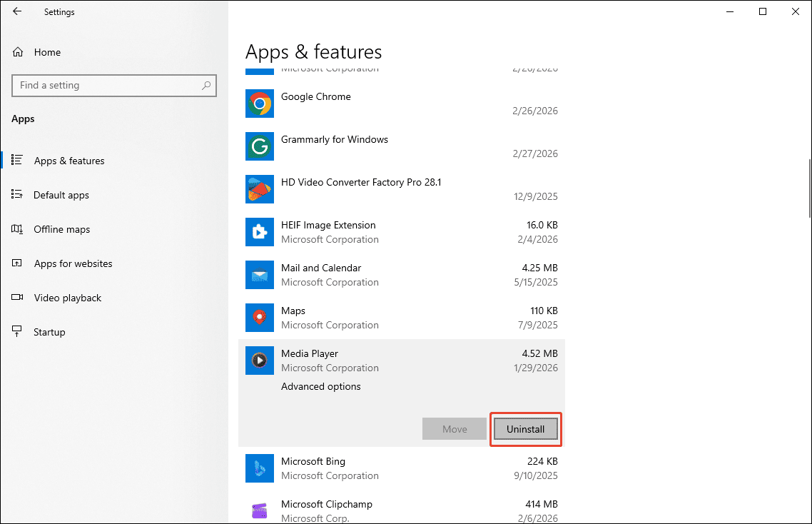Click the Microsoft Bing app icon
812x524 pixels.
260,468
